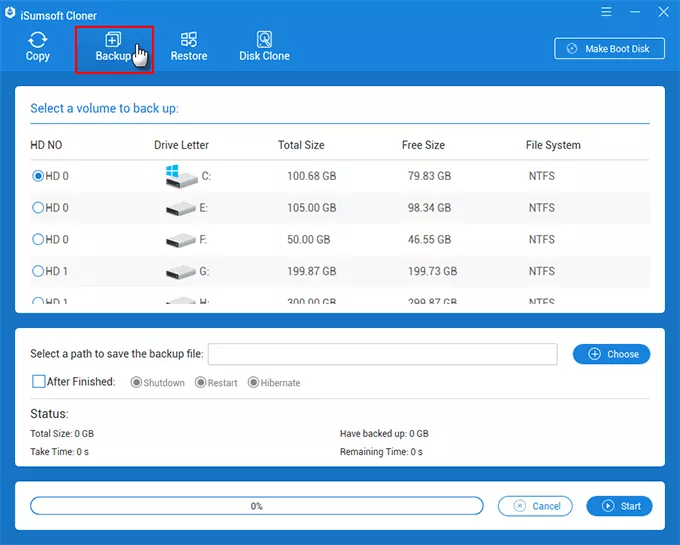
Task: Click the backup progress bar
Action: tap(257, 506)
